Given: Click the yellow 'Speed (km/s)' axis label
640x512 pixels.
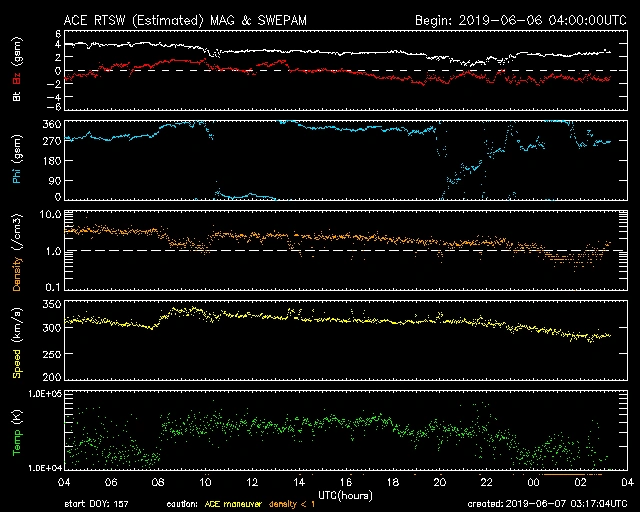Looking at the screenshot, I should (17, 343).
